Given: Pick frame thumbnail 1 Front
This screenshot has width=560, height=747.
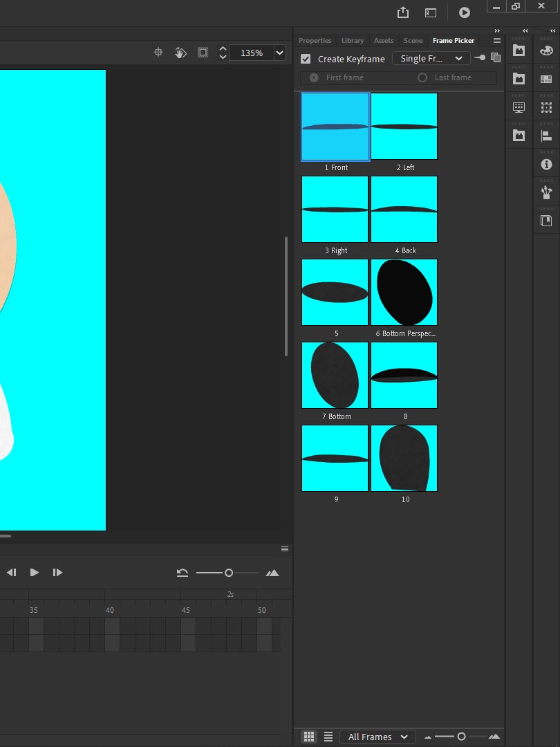Looking at the screenshot, I should click(335, 127).
